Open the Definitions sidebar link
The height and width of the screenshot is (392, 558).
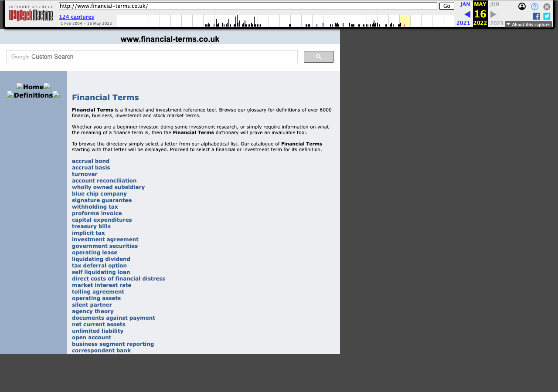coord(33,95)
